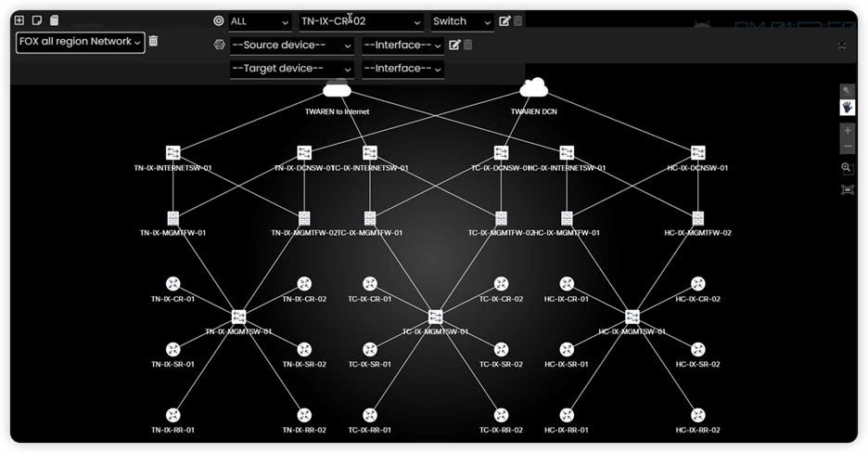Click the sticky note icon in top-left toolbar
Viewport: 868px width, 453px height.
37,20
